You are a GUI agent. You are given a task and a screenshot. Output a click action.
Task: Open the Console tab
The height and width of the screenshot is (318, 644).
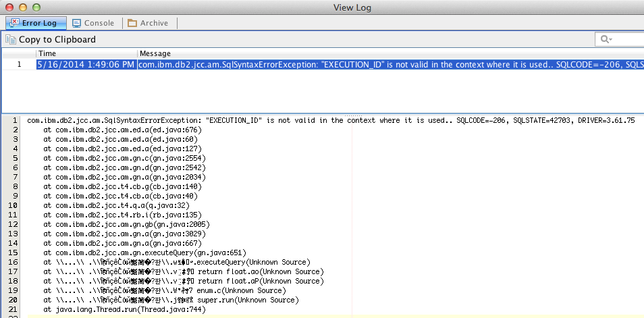93,23
